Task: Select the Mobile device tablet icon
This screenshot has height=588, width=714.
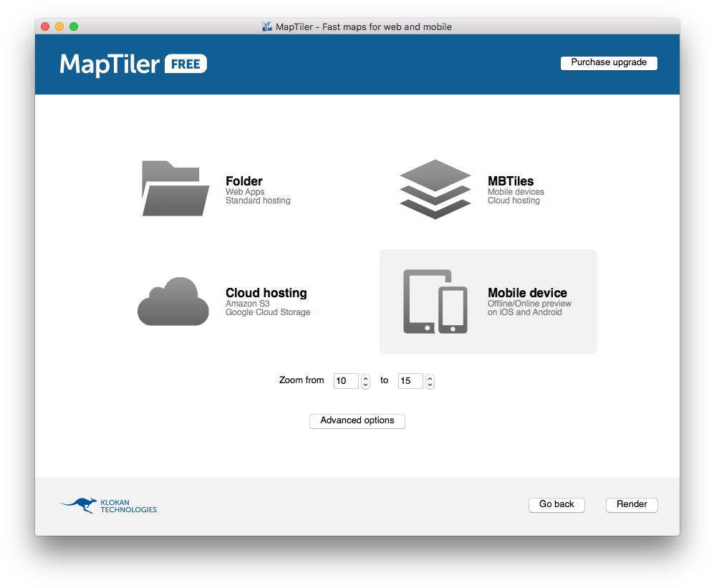Action: (435, 302)
